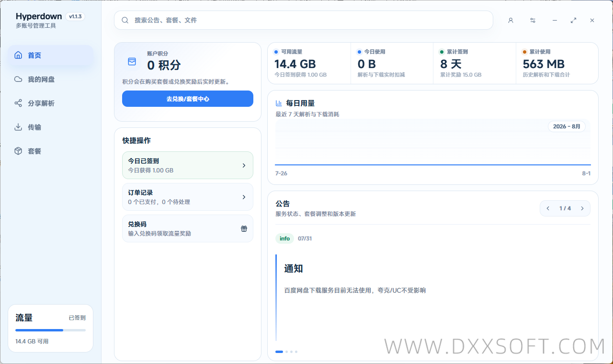Viewport: 613px width, 364px height.
Task: Click the green dot beside 累计签到
Action: pyautogui.click(x=442, y=52)
